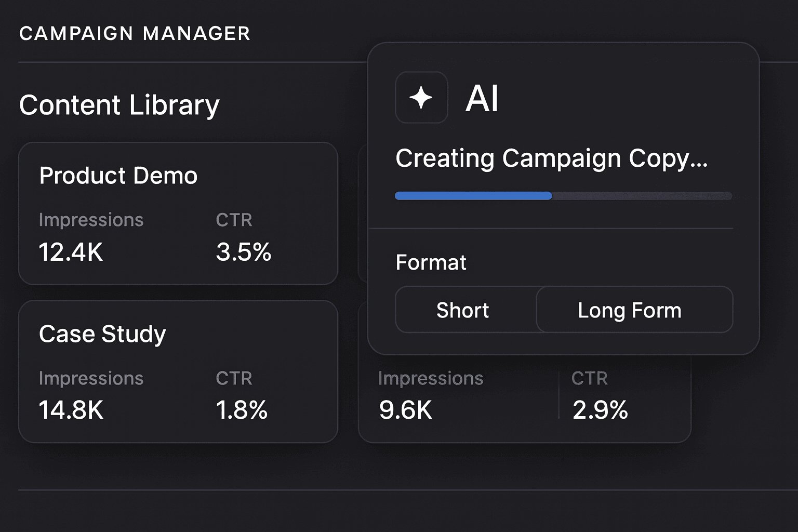This screenshot has height=532, width=798.
Task: Click the Creating Campaign Copy status text
Action: (551, 158)
